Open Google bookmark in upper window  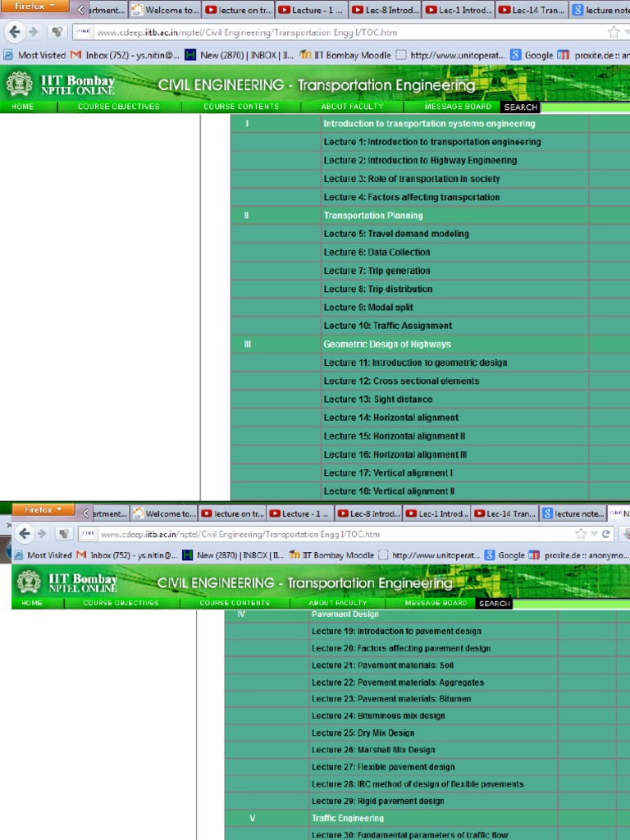point(532,55)
